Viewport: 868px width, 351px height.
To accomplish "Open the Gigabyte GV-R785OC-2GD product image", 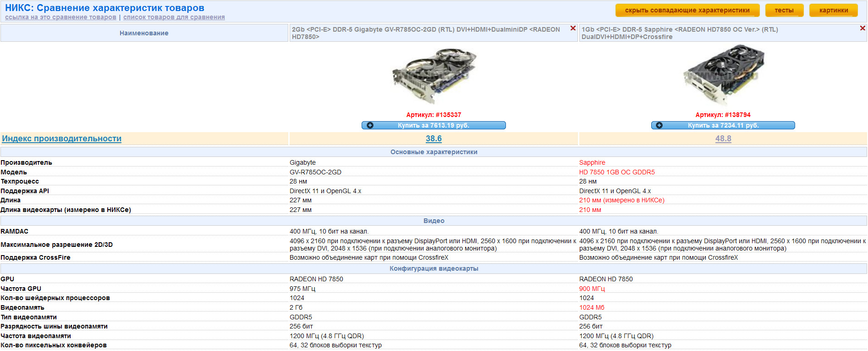I will pyautogui.click(x=434, y=76).
